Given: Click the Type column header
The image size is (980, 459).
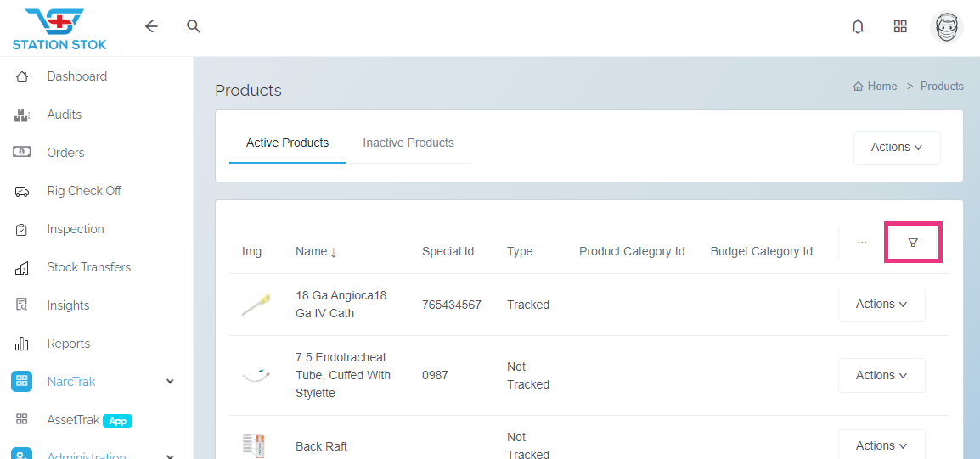Looking at the screenshot, I should pos(520,252).
